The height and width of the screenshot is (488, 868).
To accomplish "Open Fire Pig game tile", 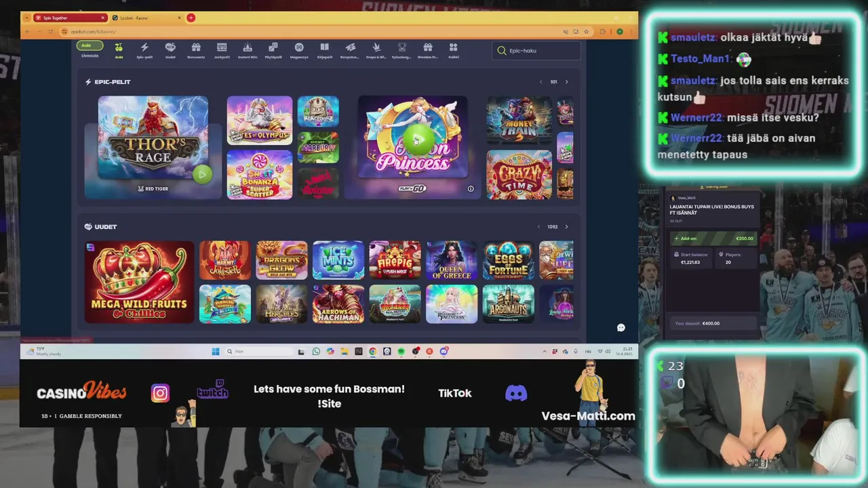I will (x=395, y=260).
